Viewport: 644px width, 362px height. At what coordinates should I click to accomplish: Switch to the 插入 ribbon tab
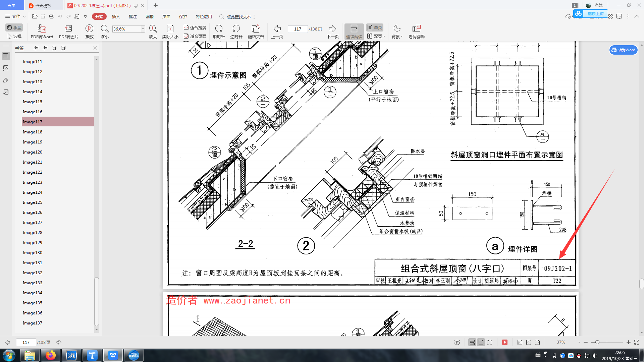(x=116, y=16)
